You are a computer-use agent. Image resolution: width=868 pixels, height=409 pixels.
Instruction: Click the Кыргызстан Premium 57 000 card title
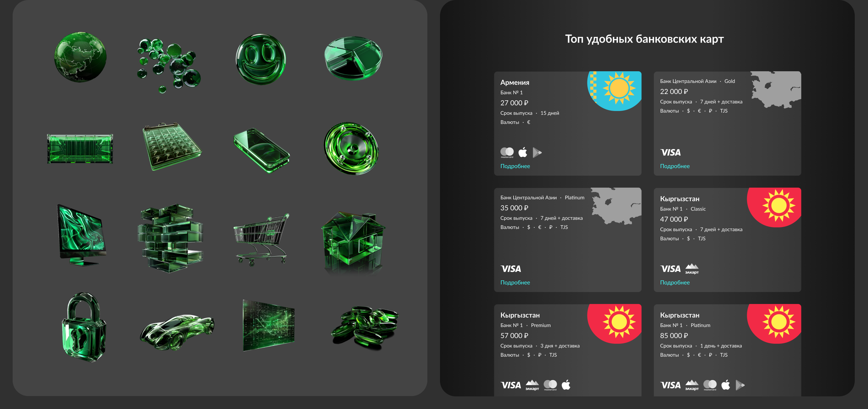pos(520,315)
